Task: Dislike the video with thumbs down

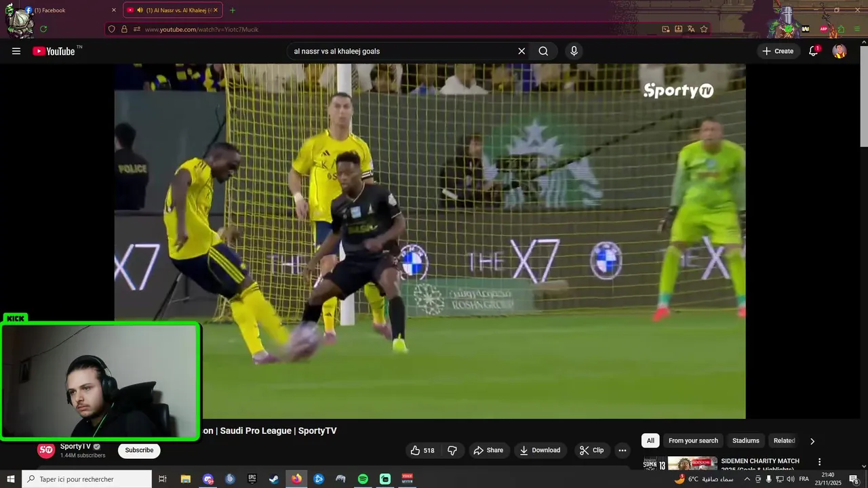Action: 452,450
